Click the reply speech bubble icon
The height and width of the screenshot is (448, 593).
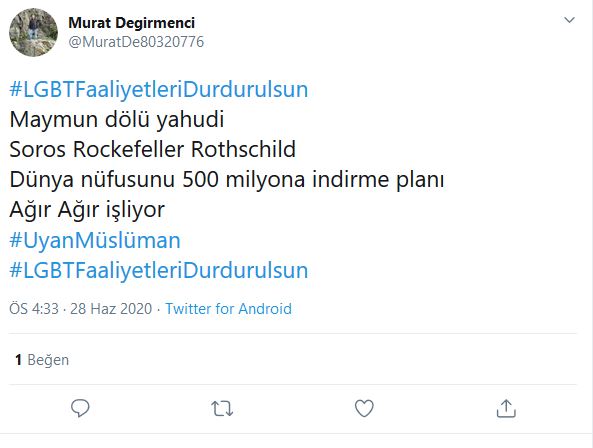point(80,408)
